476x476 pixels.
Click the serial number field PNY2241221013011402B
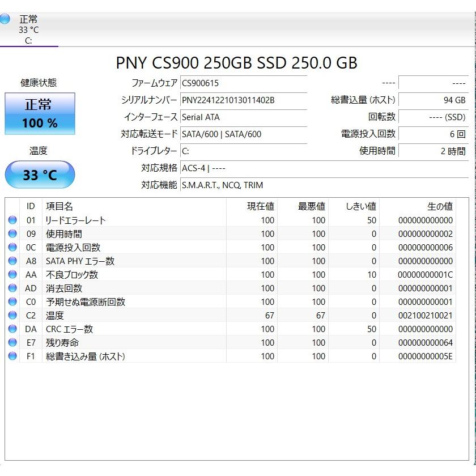pos(244,100)
